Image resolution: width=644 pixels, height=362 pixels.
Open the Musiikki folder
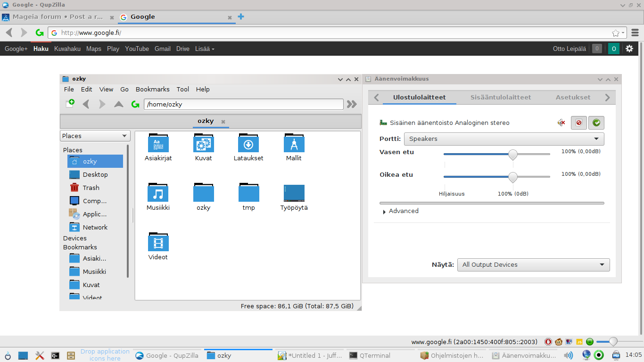click(158, 197)
